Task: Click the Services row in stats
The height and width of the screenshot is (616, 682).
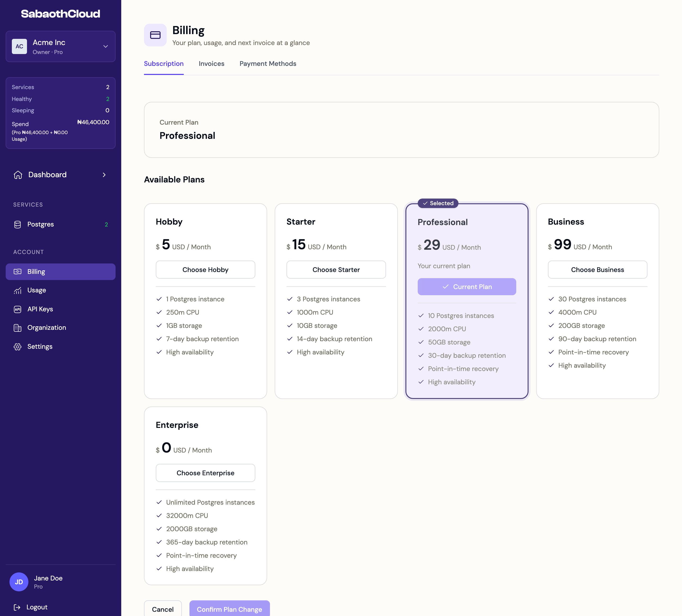Action: pos(61,87)
